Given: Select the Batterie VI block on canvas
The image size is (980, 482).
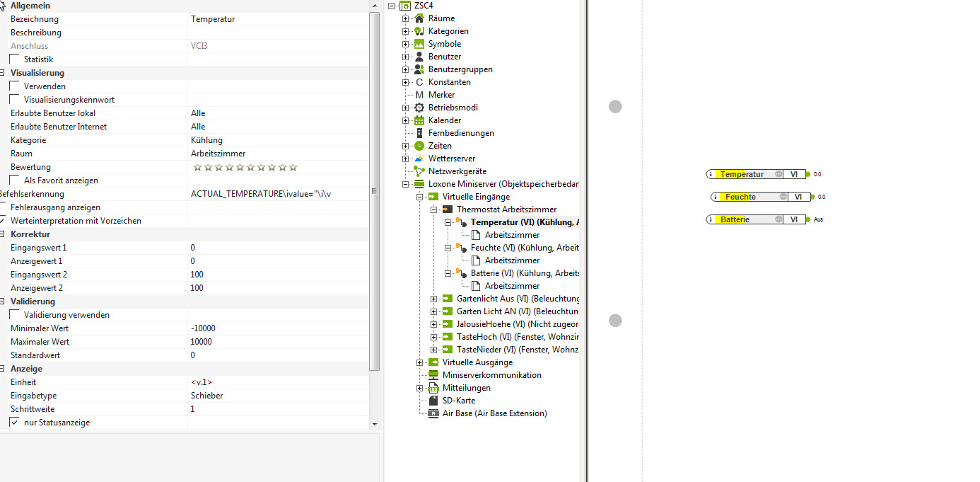Looking at the screenshot, I should pyautogui.click(x=757, y=219).
